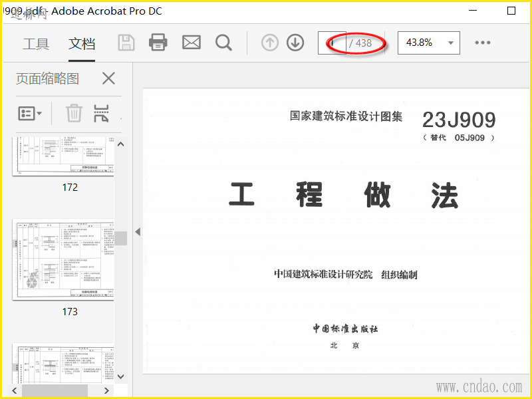Open thumbnail options list dropdown
This screenshot has height=399, width=532.
(x=30, y=113)
